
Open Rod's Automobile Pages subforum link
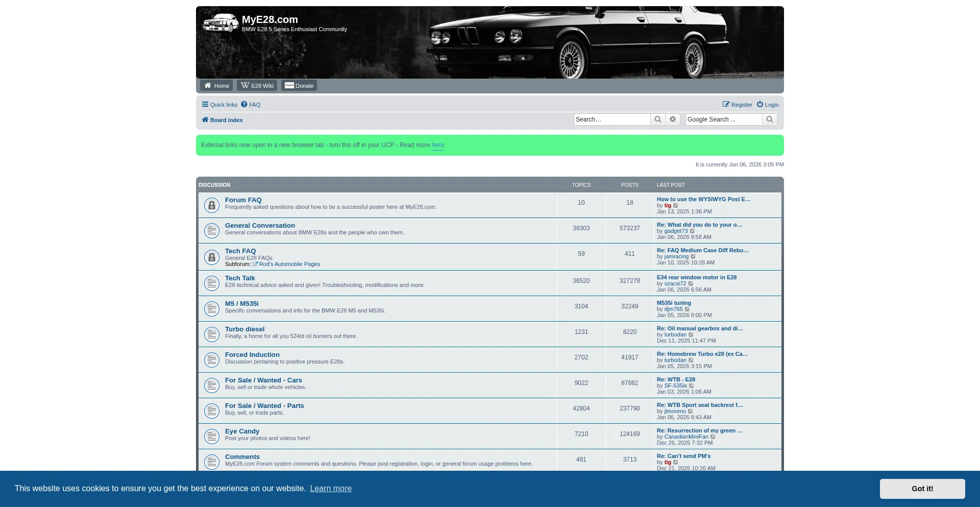[289, 264]
